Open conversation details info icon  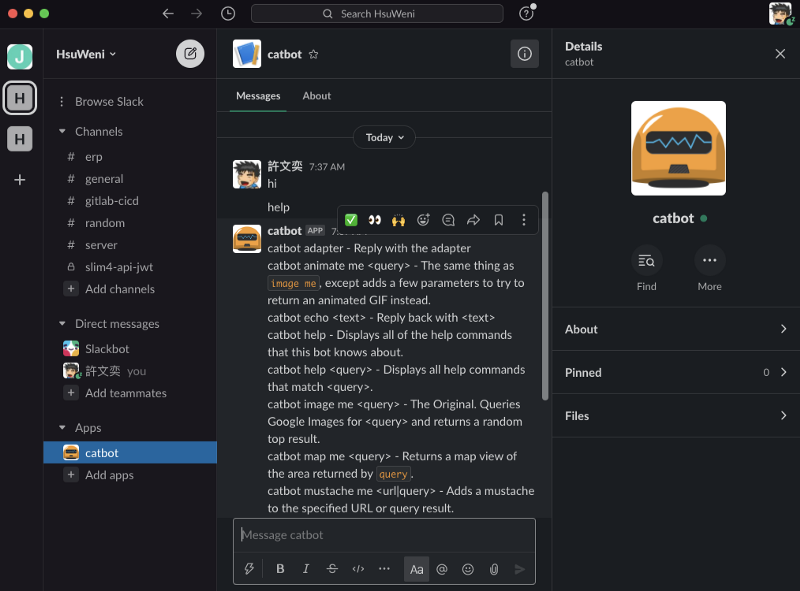click(524, 54)
